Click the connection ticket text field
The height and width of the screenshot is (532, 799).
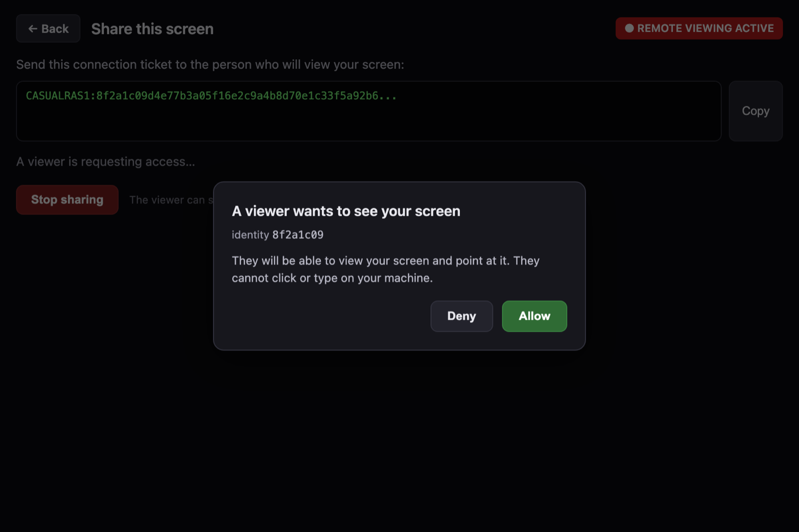(369, 111)
